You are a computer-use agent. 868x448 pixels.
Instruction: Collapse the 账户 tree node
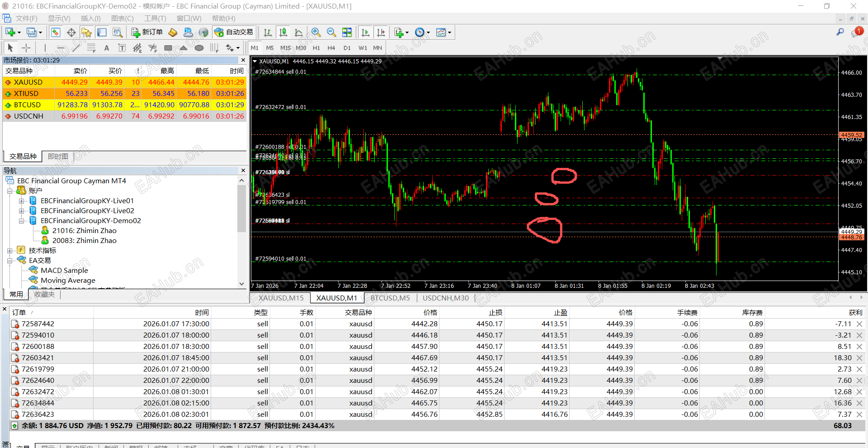point(9,191)
